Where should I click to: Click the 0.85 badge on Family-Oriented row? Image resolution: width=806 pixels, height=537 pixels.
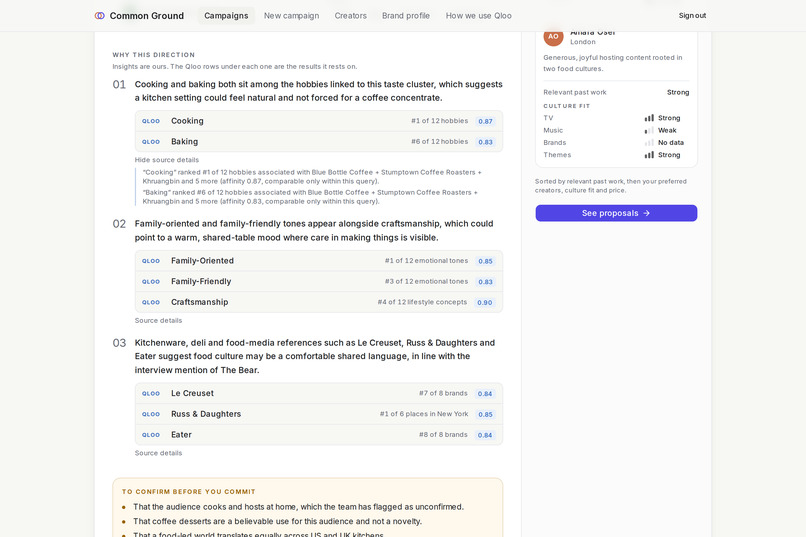pyautogui.click(x=485, y=261)
